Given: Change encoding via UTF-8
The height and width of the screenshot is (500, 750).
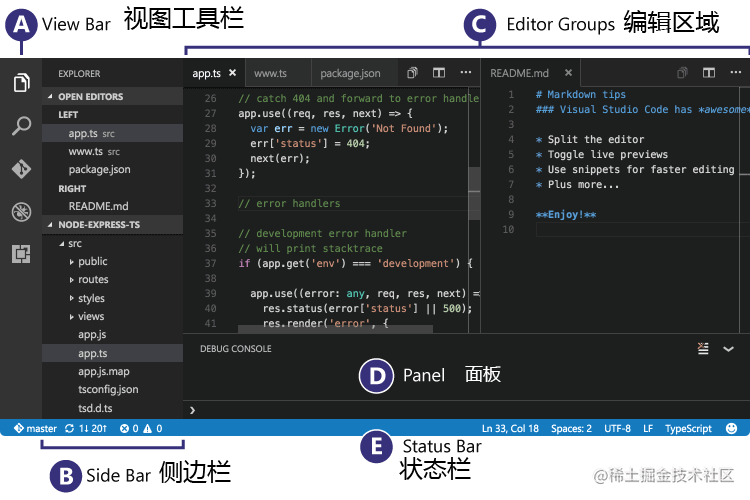Looking at the screenshot, I should 617,428.
